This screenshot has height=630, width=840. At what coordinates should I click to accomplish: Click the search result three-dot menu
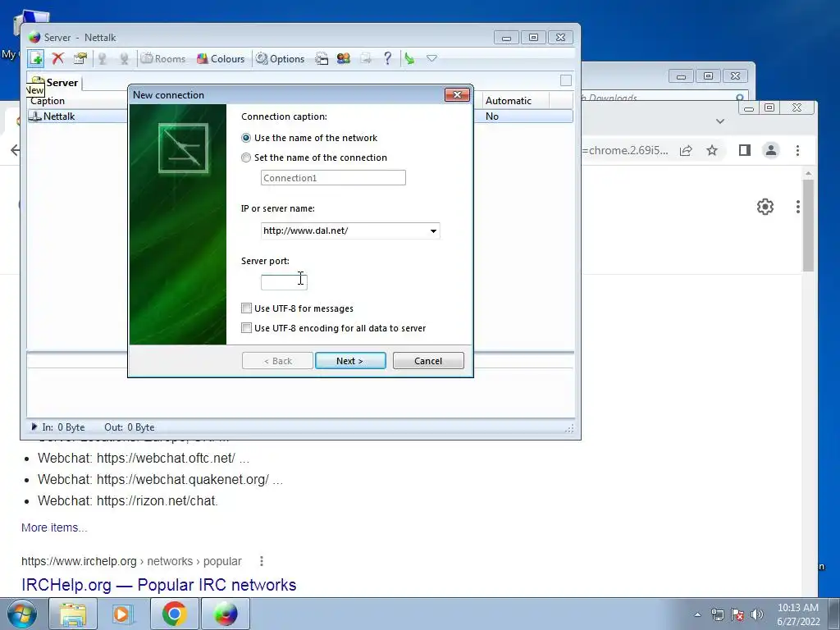tap(262, 561)
